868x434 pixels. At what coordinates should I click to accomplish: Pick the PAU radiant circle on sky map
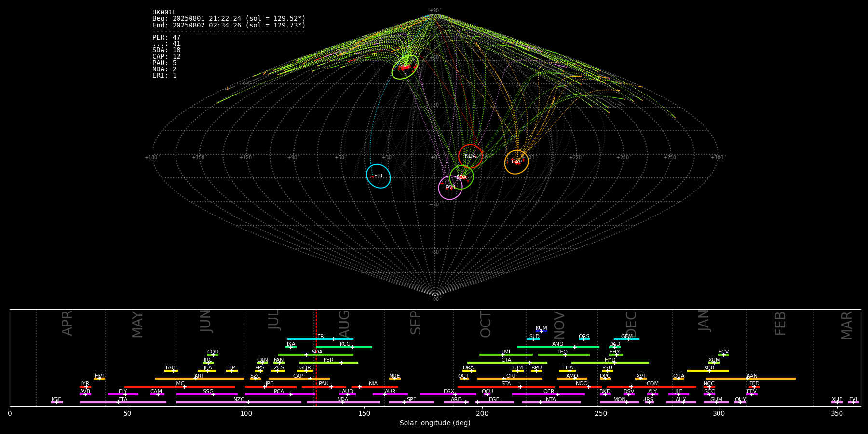450,188
